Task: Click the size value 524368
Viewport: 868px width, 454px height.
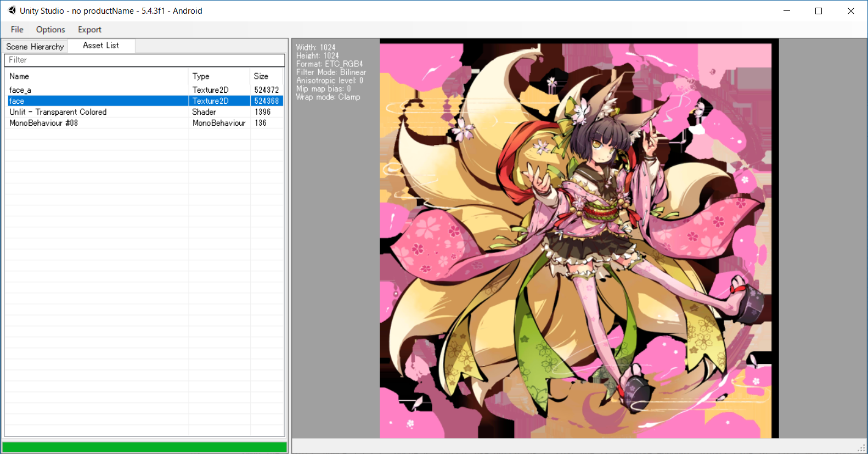Action: [x=267, y=101]
